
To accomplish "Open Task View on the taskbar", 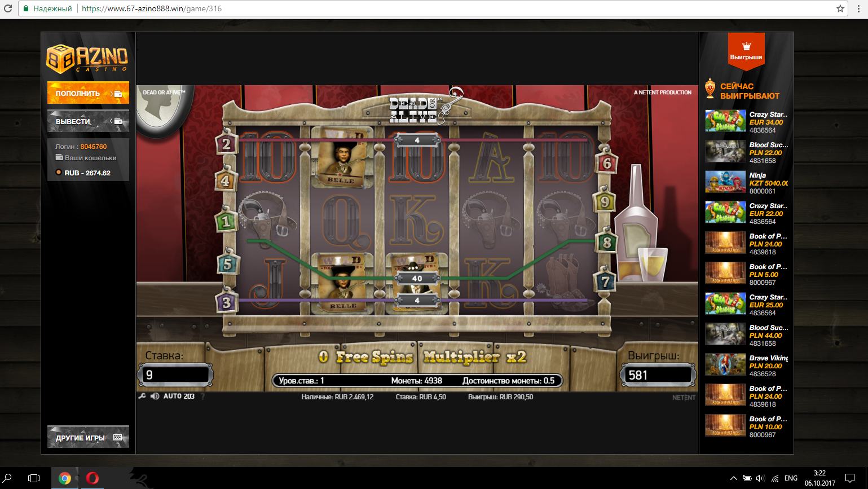I will click(x=34, y=478).
